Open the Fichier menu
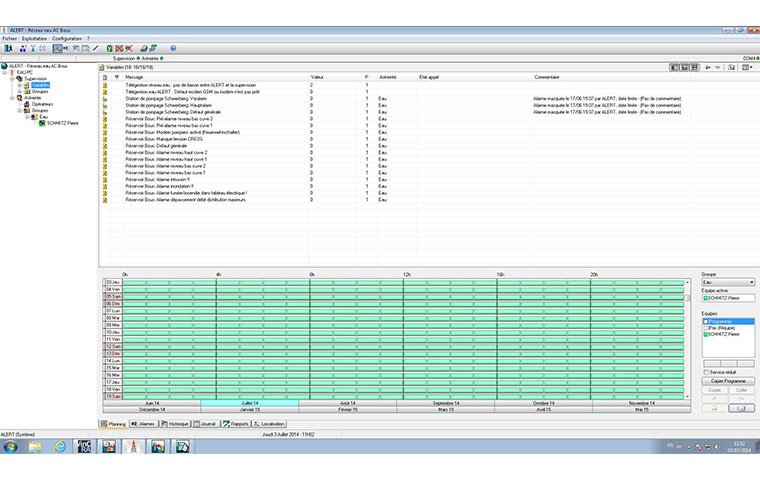The width and height of the screenshot is (760, 480). click(10, 38)
